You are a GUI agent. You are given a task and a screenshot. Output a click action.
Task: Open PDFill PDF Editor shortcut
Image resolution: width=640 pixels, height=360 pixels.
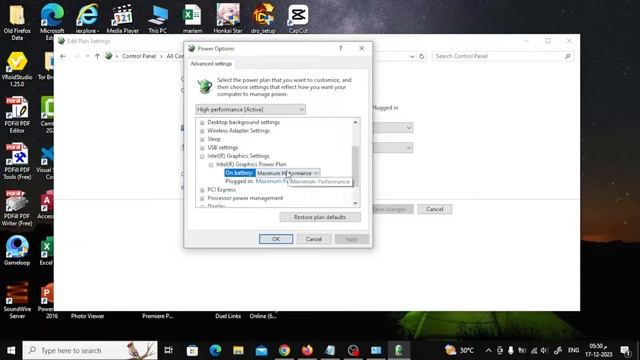17,115
